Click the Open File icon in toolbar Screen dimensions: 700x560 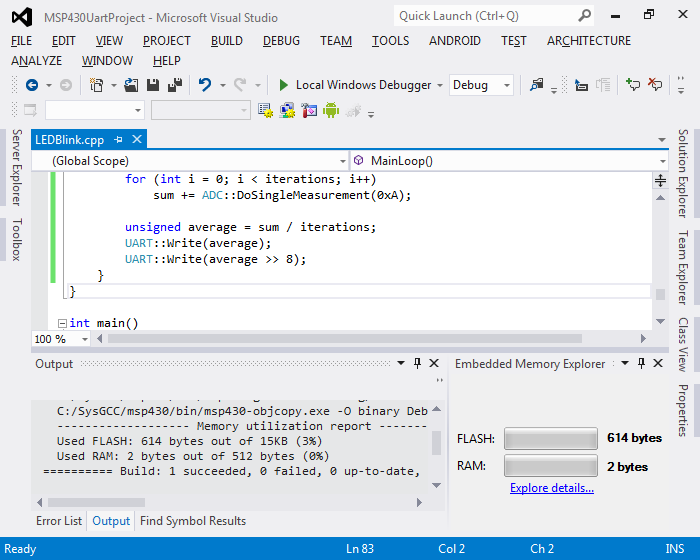point(133,86)
